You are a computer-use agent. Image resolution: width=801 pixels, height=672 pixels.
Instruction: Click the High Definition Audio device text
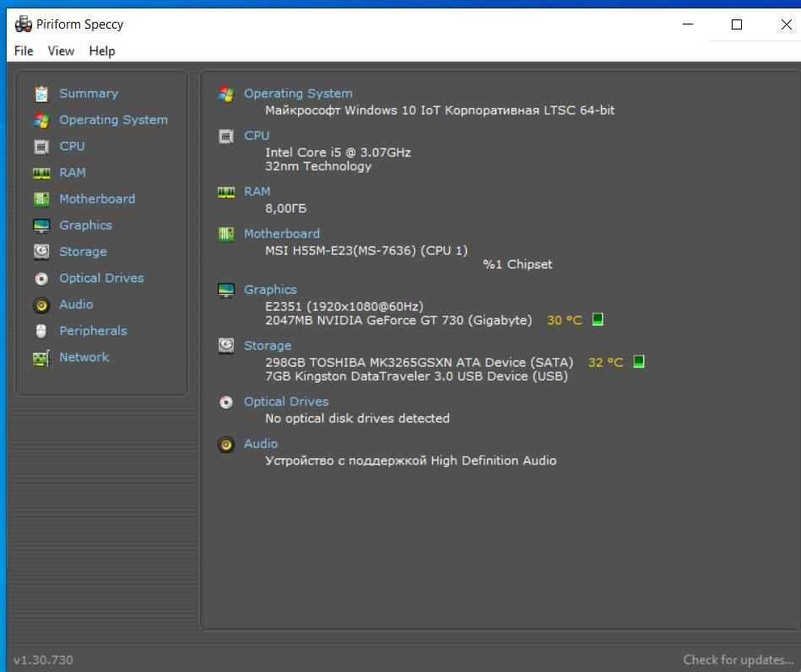click(411, 461)
